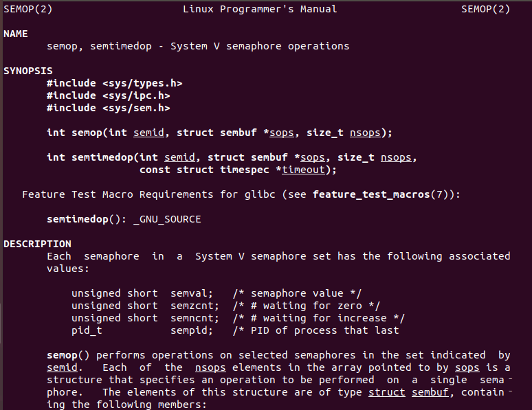Click the NAME section heading

coord(16,34)
